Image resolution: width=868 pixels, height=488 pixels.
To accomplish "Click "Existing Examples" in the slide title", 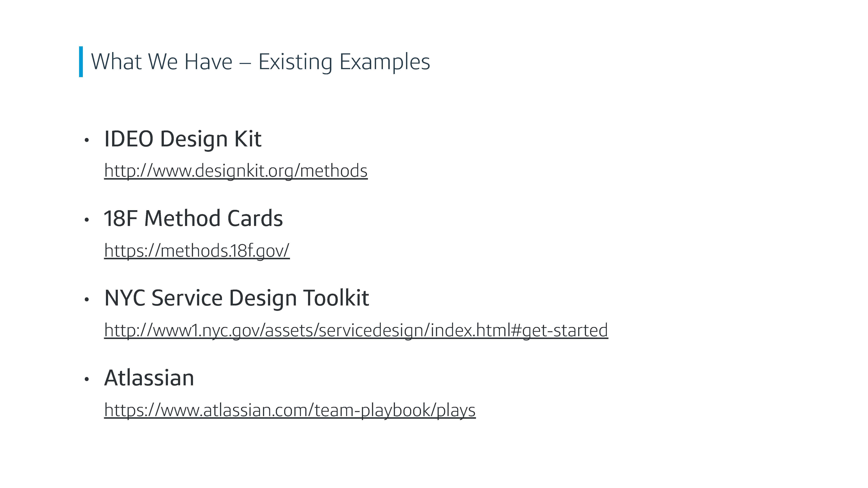I will pos(344,62).
